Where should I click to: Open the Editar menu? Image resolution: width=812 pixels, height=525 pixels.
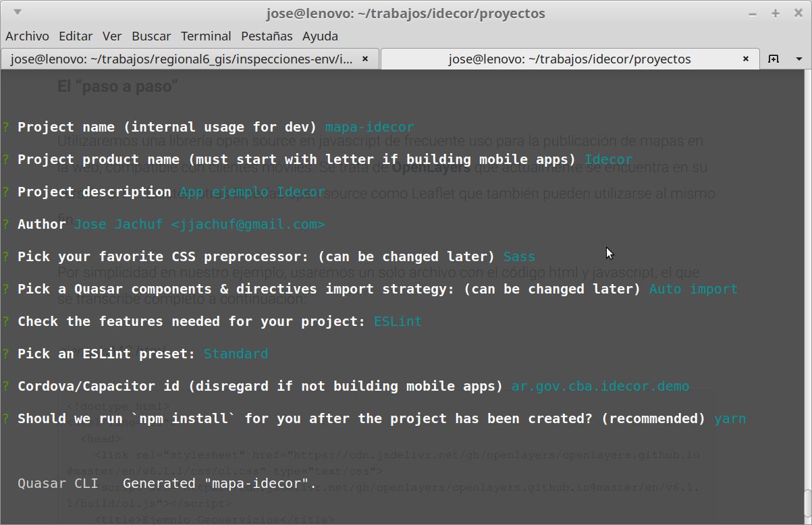[x=76, y=36]
